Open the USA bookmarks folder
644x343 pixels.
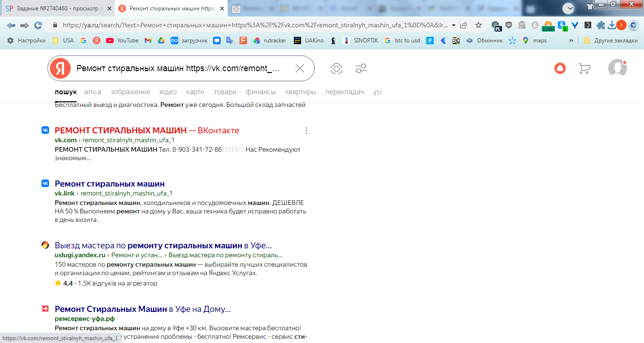(63, 41)
